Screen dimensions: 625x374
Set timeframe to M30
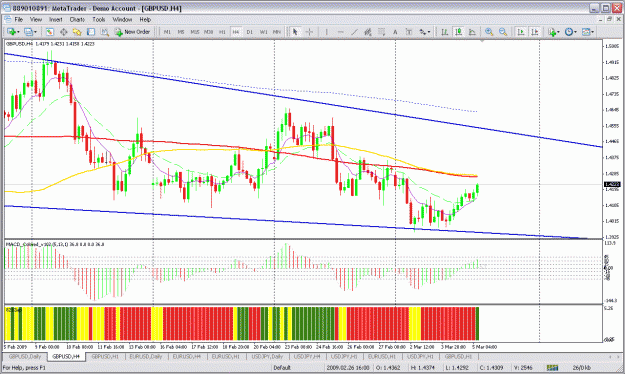(x=208, y=32)
